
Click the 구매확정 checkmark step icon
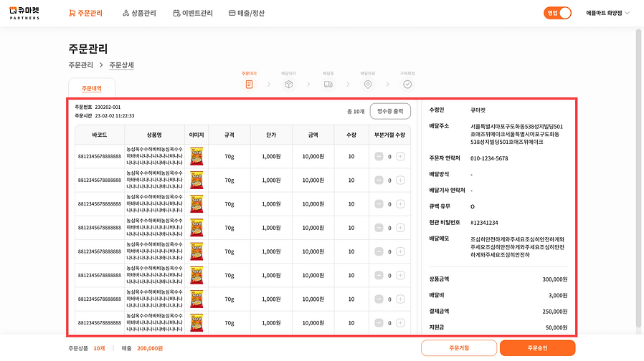[407, 84]
